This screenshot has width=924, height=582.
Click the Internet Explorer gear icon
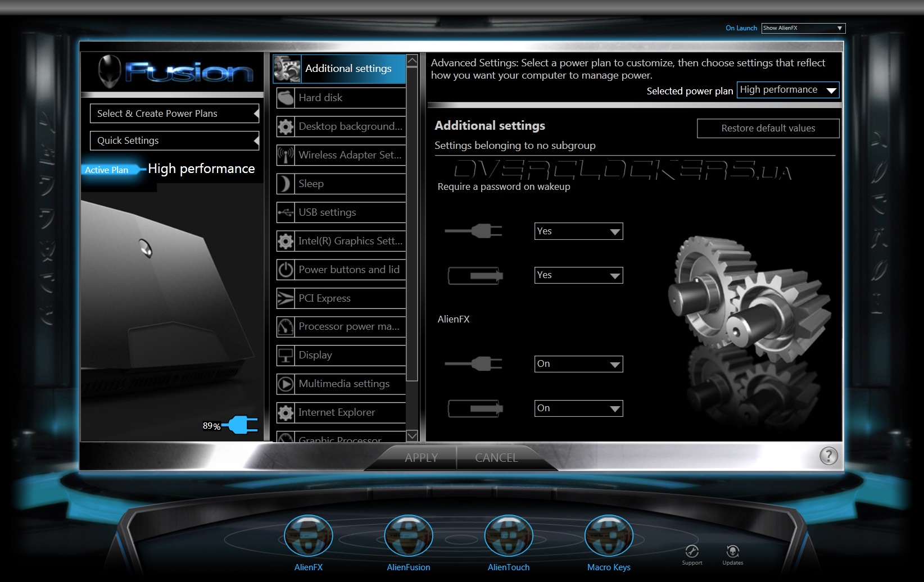click(x=286, y=412)
